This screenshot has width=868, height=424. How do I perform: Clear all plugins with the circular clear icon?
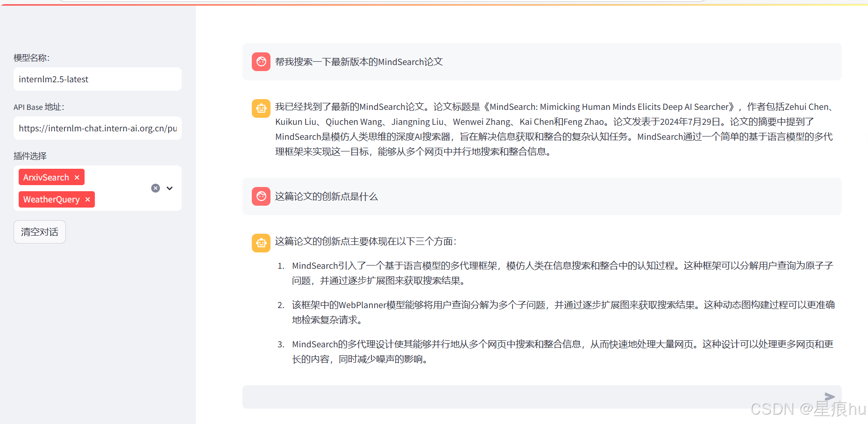click(155, 188)
